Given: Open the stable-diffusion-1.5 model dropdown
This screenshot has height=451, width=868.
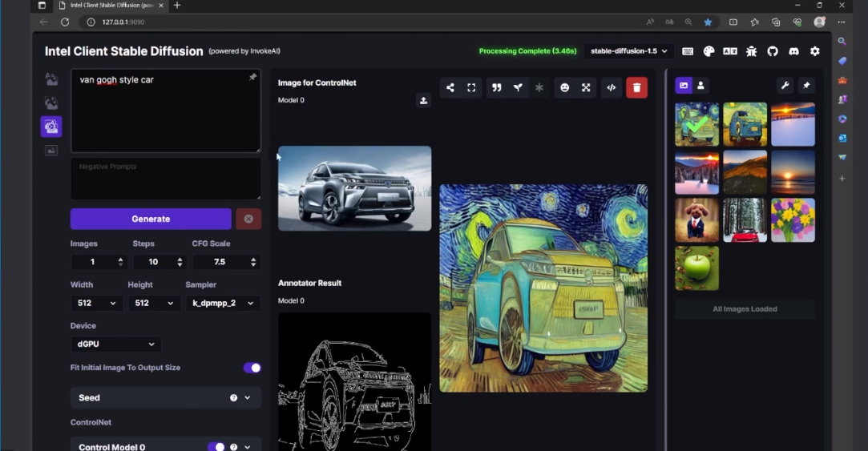Looking at the screenshot, I should point(628,51).
